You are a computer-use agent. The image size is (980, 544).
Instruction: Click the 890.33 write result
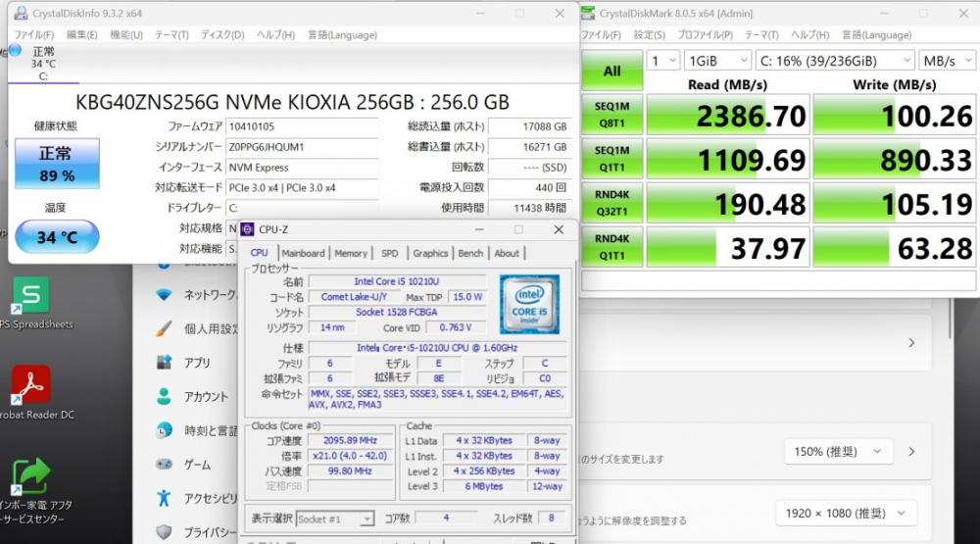(x=895, y=160)
